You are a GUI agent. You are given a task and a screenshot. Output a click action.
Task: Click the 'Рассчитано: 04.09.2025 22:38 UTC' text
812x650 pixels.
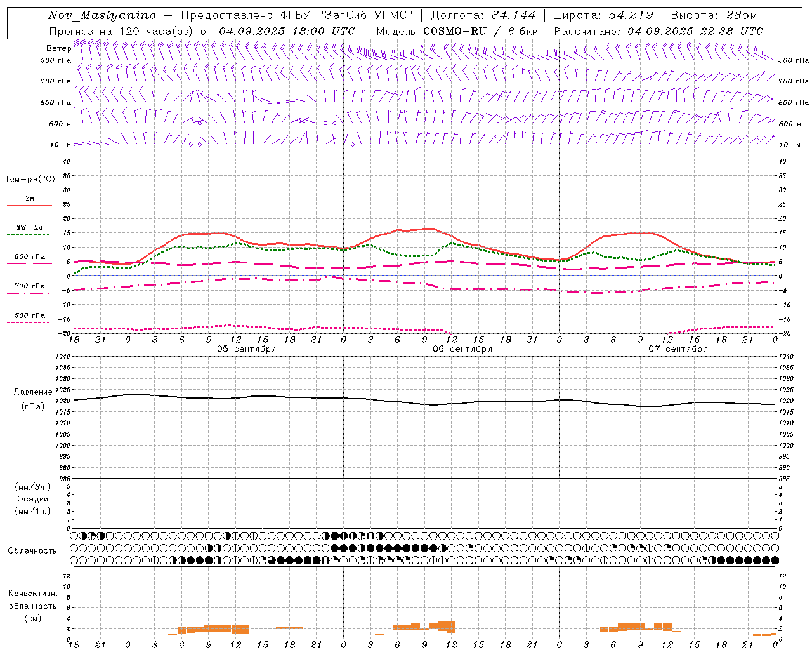point(658,30)
